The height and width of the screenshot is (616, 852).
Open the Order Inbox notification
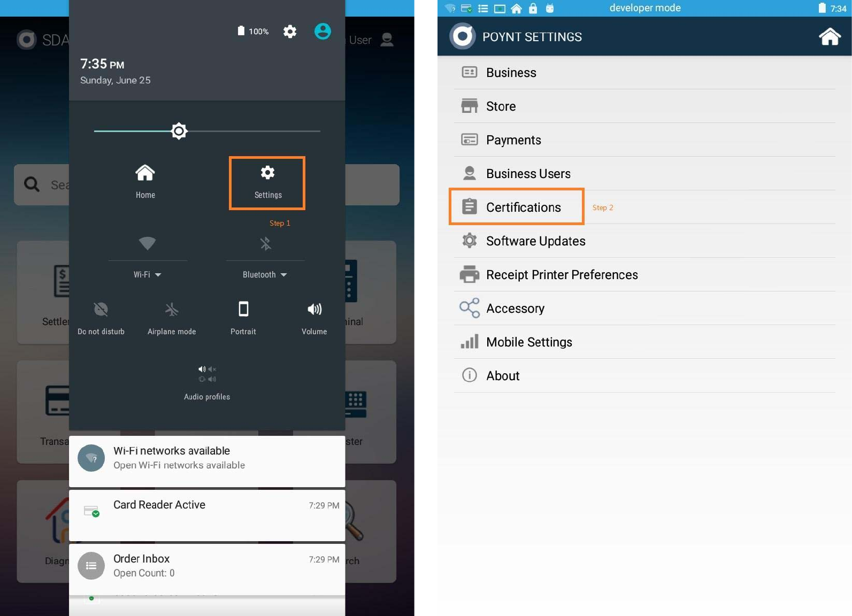(207, 569)
